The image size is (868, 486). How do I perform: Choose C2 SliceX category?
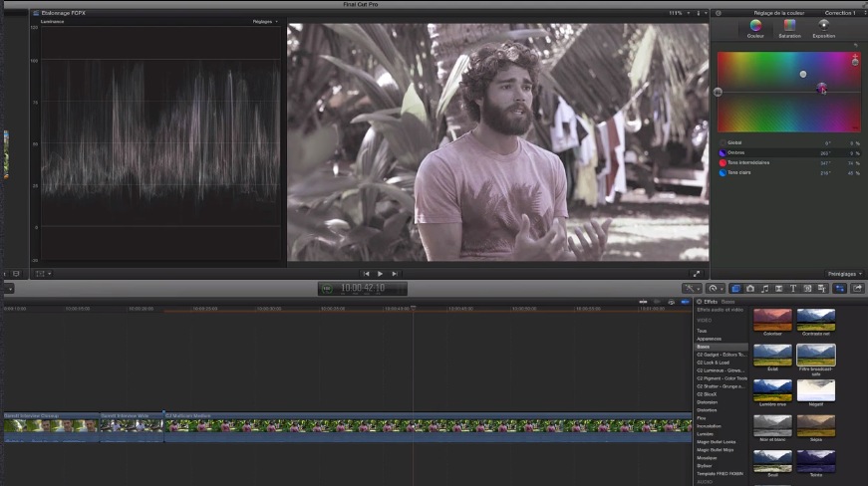pos(707,394)
